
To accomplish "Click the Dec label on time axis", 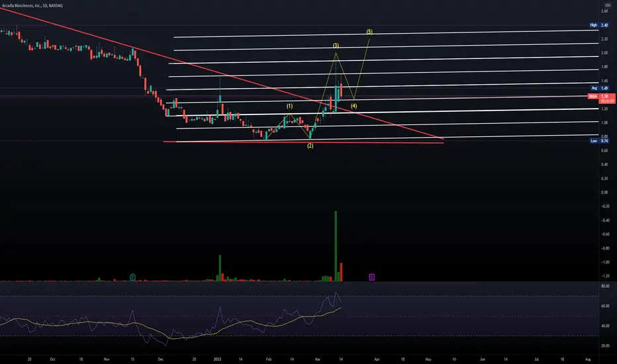I will 161,359.
